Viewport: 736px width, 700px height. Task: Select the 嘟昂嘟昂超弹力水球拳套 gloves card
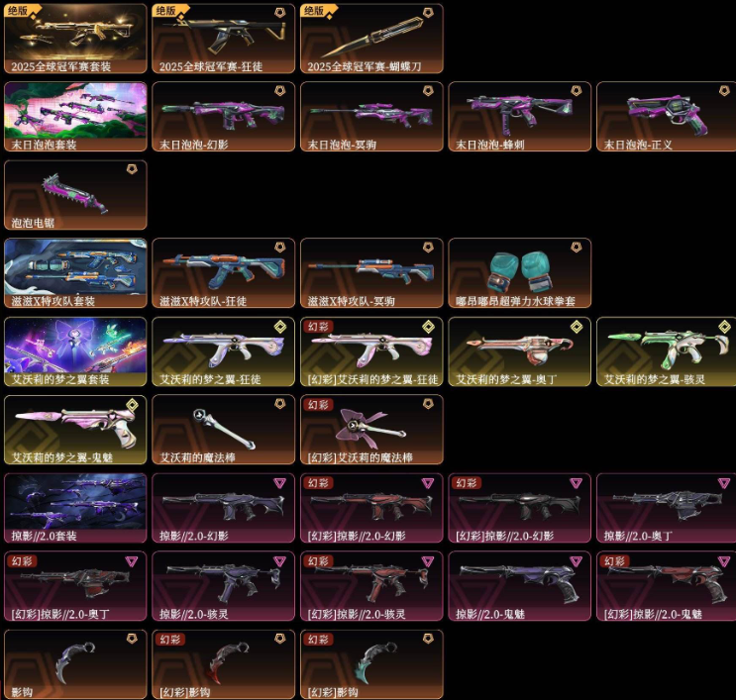(520, 273)
